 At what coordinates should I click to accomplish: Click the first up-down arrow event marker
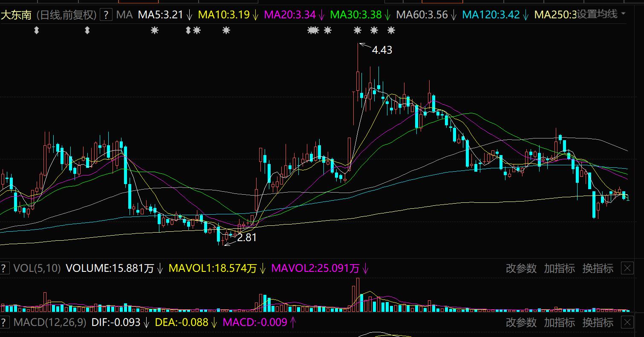[36, 30]
